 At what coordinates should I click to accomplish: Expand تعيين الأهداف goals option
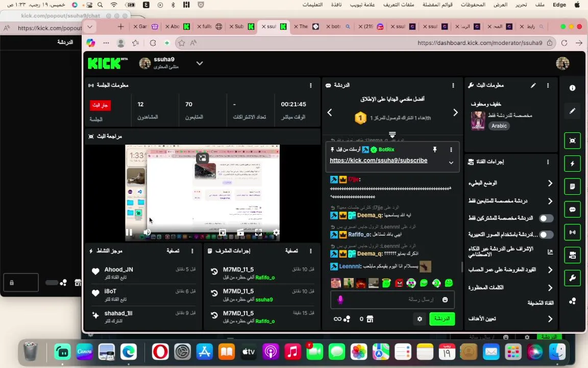point(550,319)
